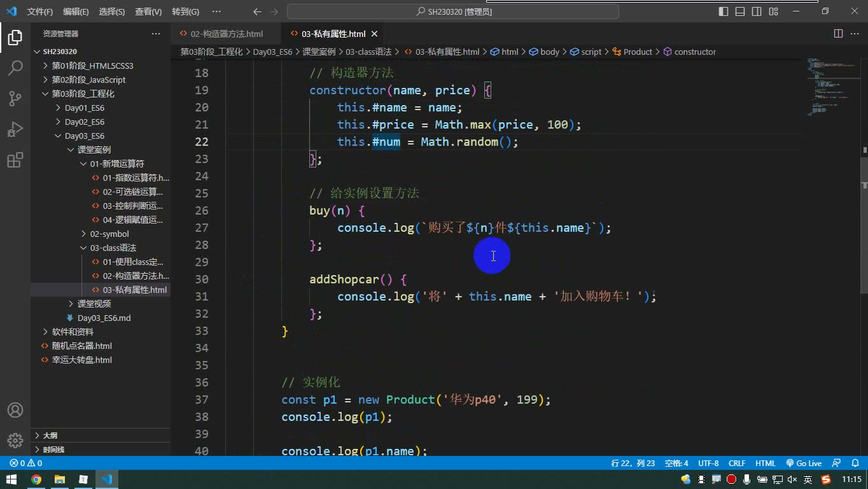Click the SH230320 command center search box
The image size is (868, 489).
453,11
